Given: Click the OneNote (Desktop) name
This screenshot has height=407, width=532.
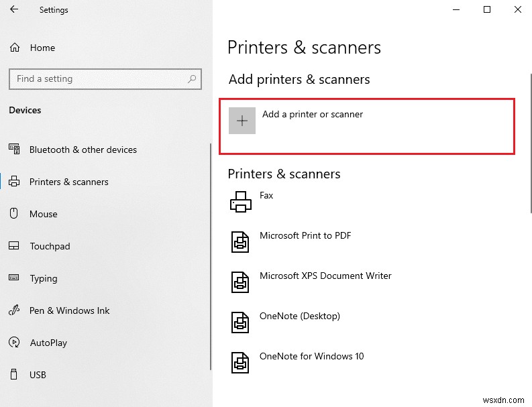Looking at the screenshot, I should (x=300, y=316).
